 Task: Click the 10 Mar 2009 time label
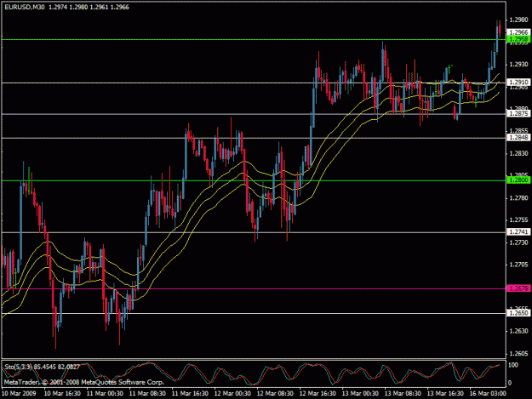point(19,394)
